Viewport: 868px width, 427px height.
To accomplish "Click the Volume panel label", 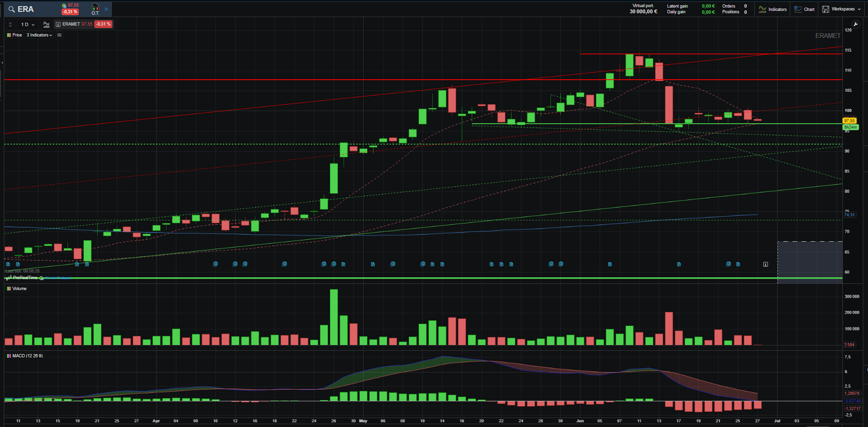I will point(19,289).
